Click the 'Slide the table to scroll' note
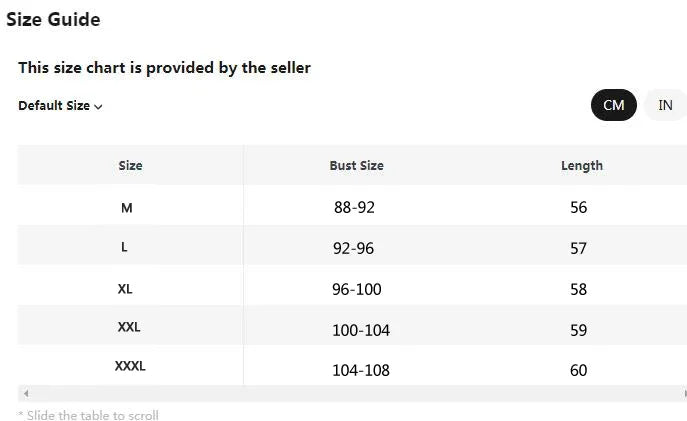The height and width of the screenshot is (421, 687). pos(89,415)
